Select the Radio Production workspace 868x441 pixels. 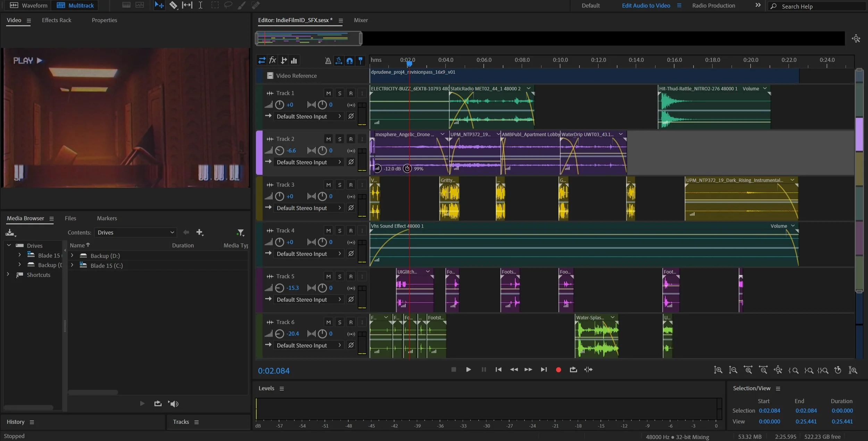[713, 6]
